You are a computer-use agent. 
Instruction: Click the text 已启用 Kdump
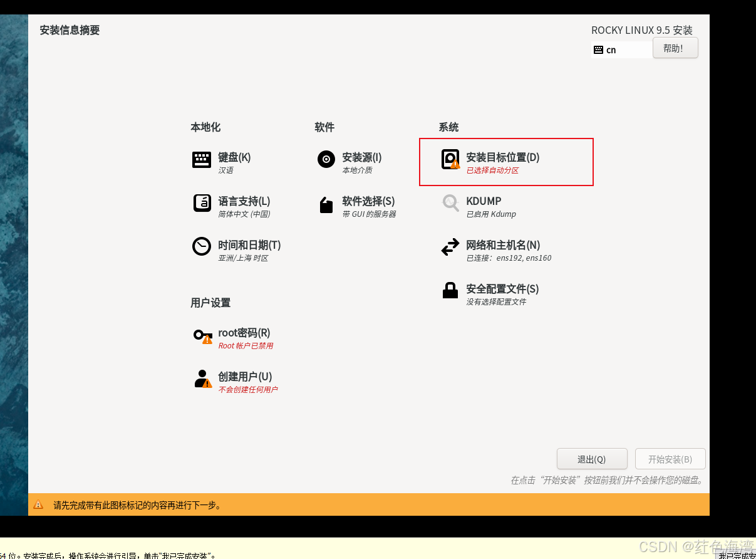(x=491, y=214)
